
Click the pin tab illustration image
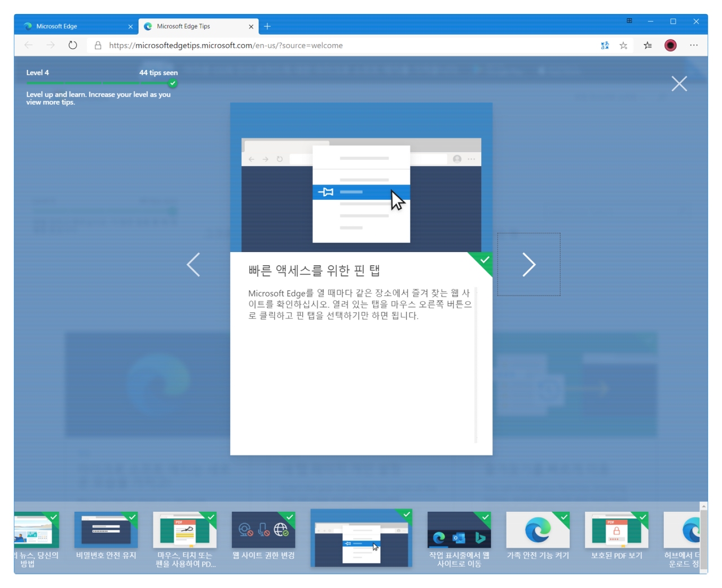361,194
